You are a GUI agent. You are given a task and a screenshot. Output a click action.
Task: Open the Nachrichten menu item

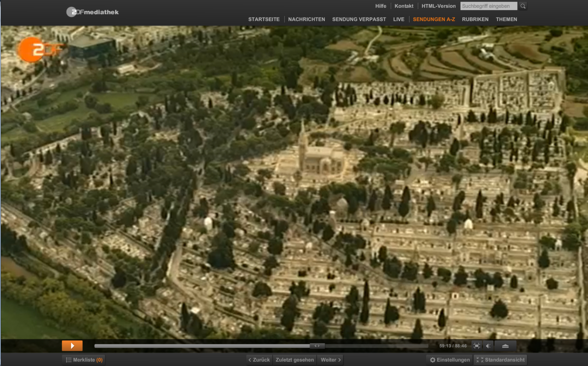306,19
